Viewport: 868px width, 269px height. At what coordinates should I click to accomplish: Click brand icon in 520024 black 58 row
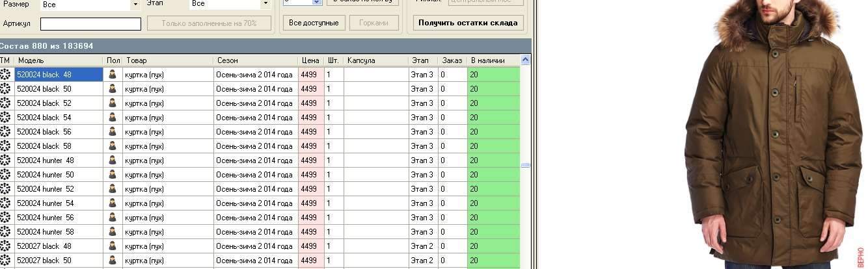coord(5,146)
